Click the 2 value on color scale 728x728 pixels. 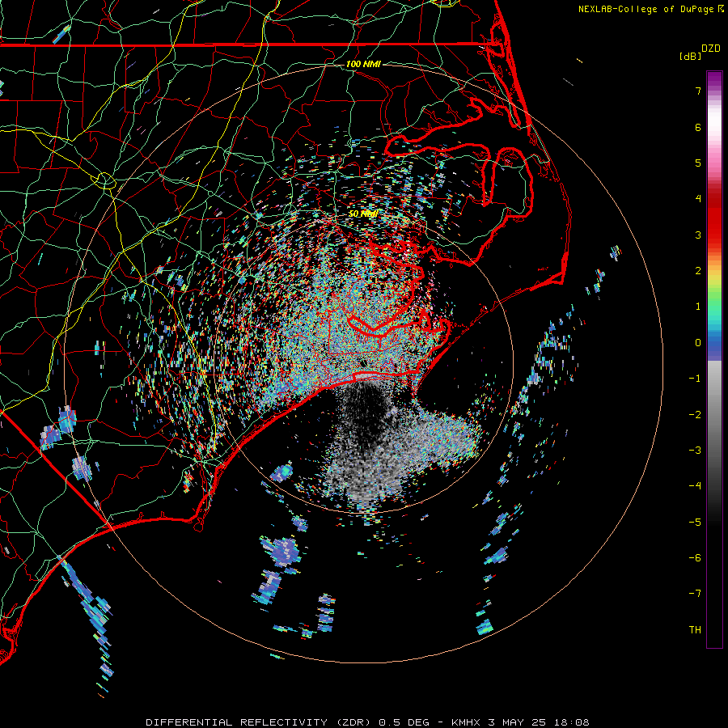[x=698, y=271]
